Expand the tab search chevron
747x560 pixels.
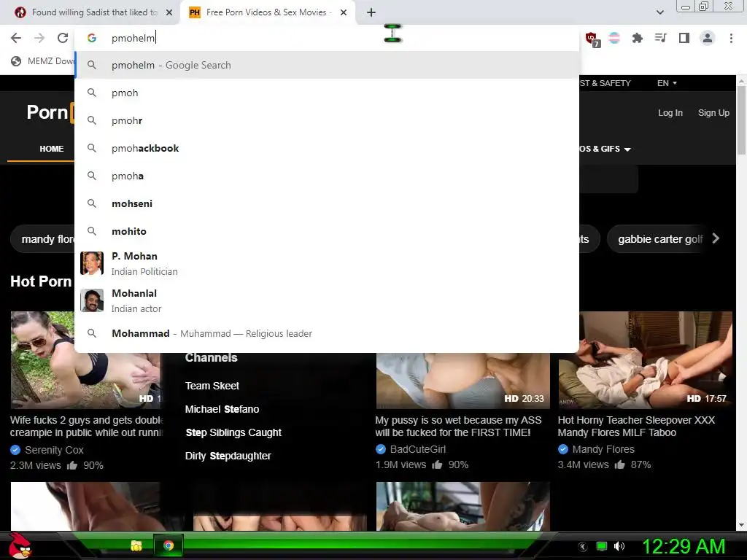click(x=659, y=12)
